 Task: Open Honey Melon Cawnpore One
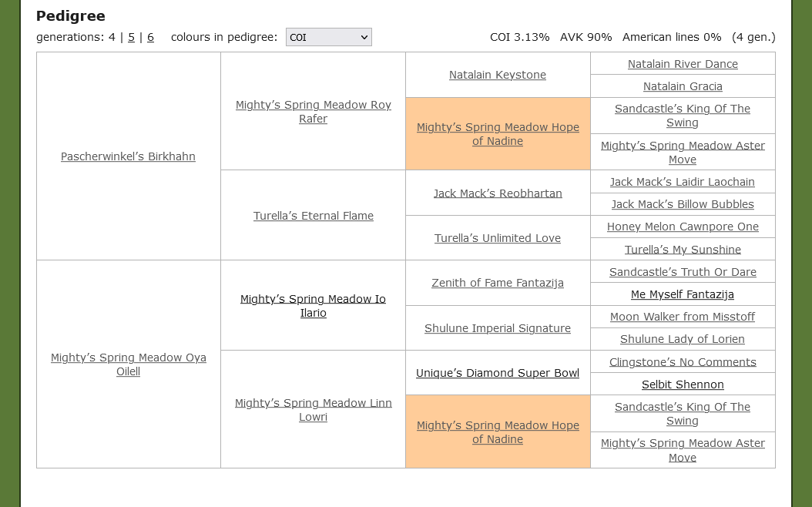click(682, 227)
